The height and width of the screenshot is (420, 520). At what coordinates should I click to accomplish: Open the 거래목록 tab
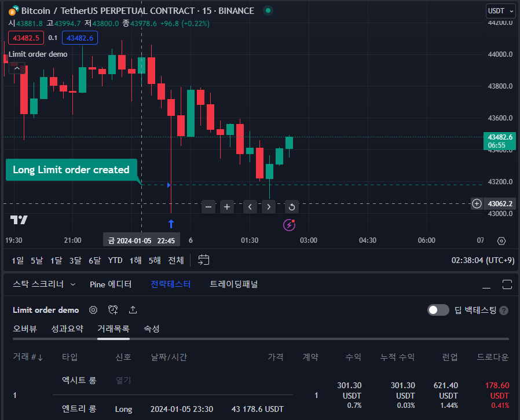[x=113, y=329]
